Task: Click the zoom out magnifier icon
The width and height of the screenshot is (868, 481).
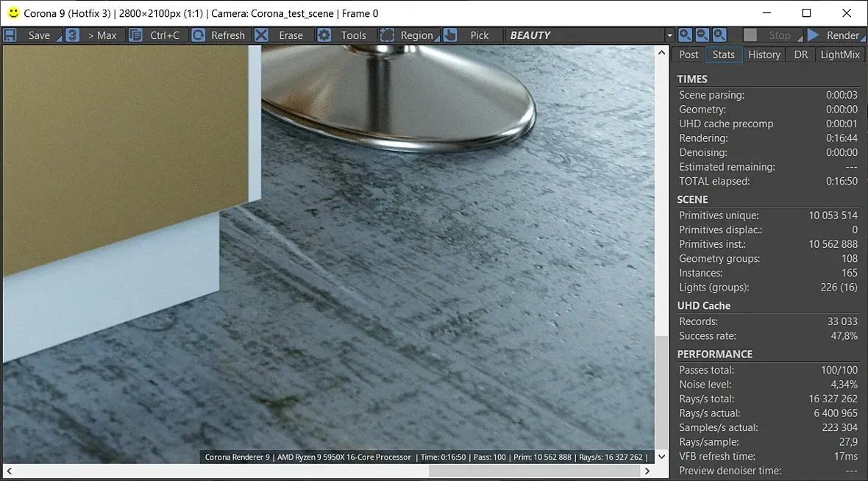Action: [x=702, y=35]
